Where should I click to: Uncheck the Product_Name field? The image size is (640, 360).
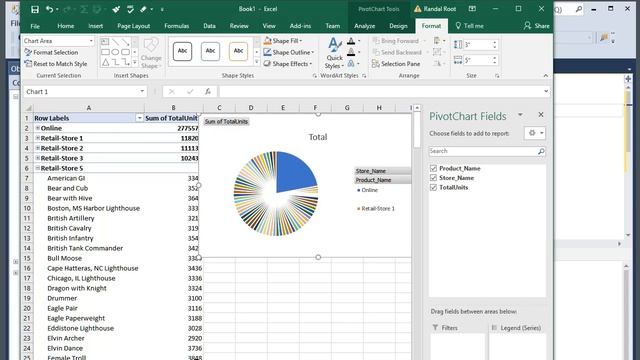coord(433,168)
